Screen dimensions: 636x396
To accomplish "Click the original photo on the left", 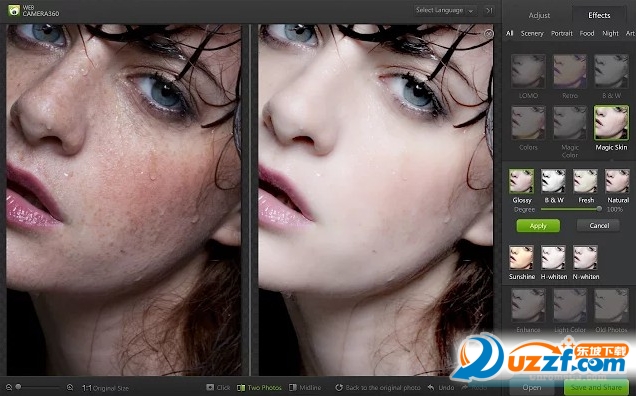I will click(124, 200).
